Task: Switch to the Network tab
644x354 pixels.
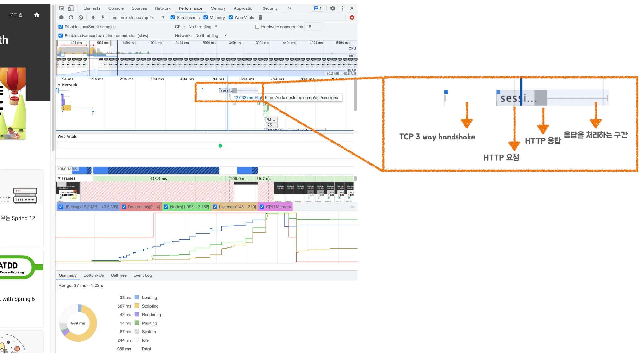Action: [163, 8]
